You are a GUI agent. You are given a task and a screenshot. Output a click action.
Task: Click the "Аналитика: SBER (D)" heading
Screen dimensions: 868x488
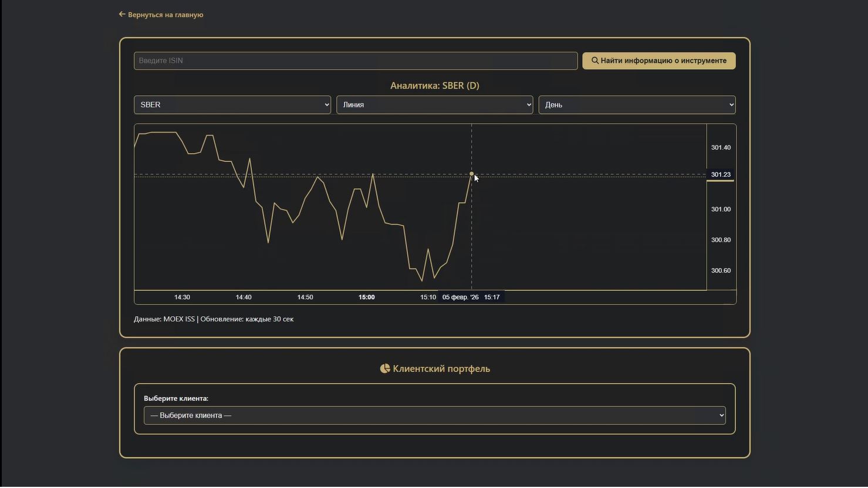click(434, 86)
